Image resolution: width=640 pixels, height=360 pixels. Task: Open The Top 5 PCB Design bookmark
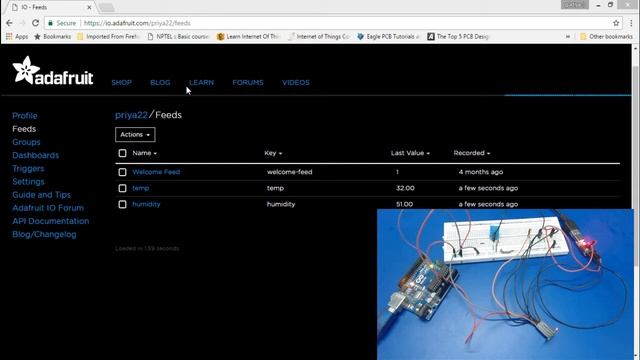click(458, 37)
